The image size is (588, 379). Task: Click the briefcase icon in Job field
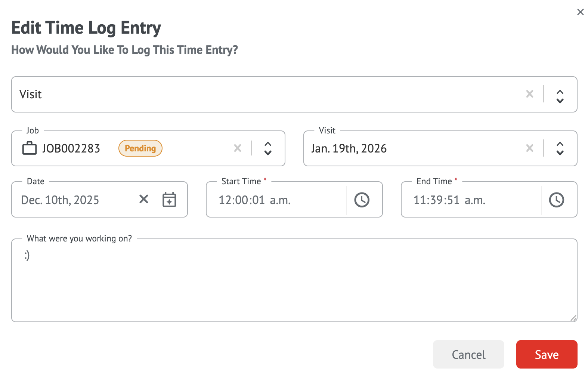[30, 148]
